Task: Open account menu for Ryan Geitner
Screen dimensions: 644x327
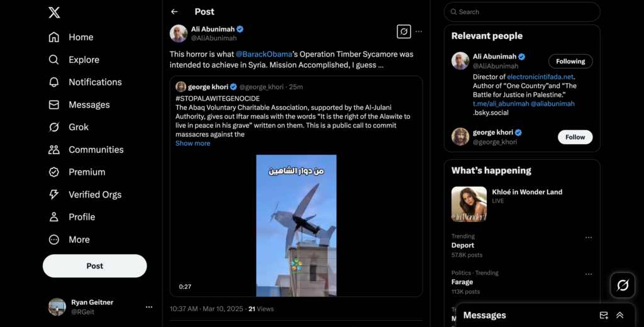Action: (149, 307)
